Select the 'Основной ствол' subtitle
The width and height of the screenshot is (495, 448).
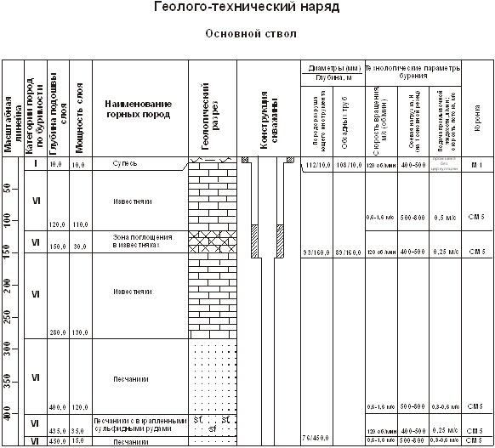tap(251, 33)
